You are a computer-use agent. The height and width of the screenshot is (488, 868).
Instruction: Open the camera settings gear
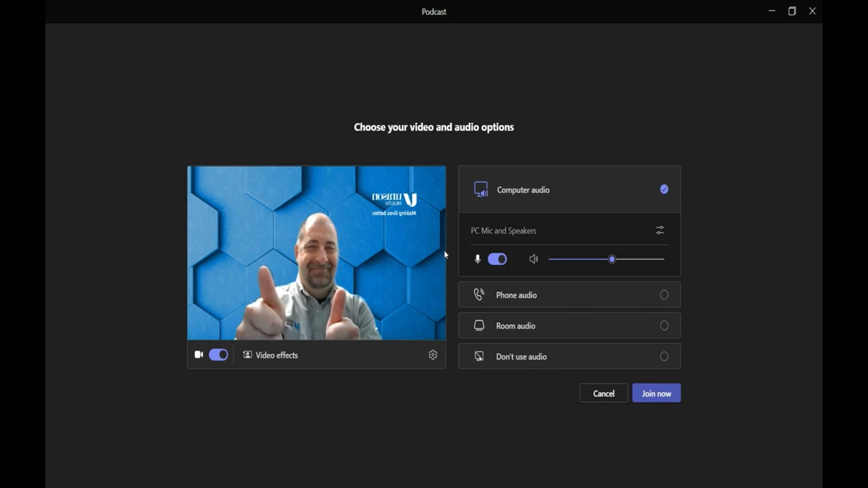[433, 355]
